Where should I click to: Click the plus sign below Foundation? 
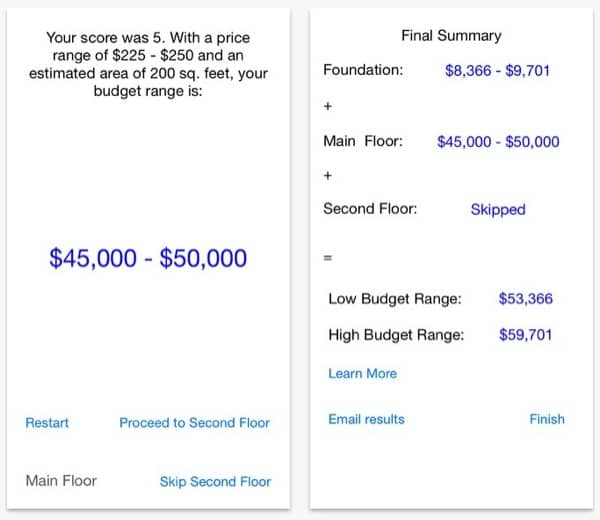(327, 105)
